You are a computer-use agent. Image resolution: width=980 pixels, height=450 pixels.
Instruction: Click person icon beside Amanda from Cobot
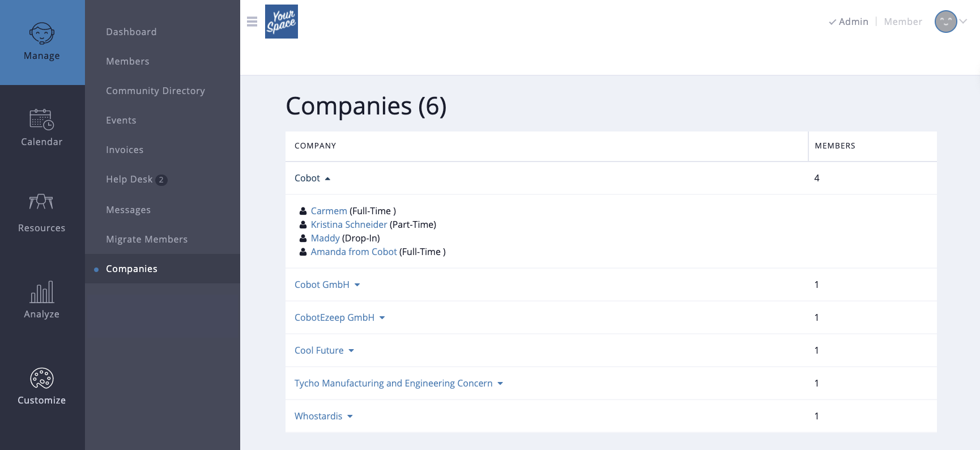point(303,252)
